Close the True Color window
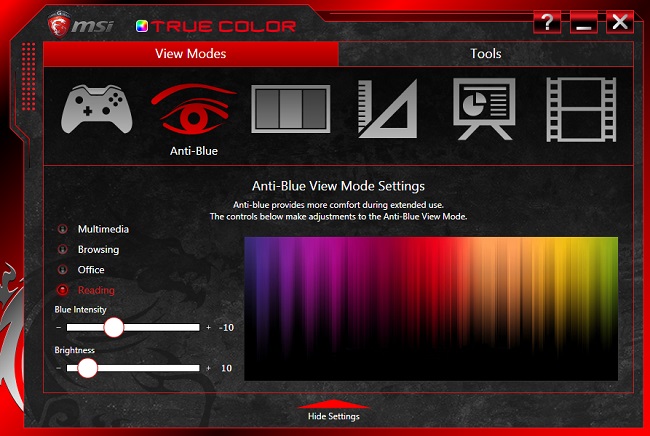This screenshot has height=436, width=650. [620, 22]
